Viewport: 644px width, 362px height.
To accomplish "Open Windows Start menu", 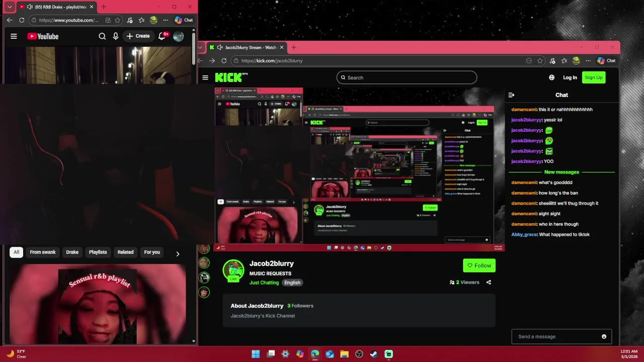I will click(256, 354).
